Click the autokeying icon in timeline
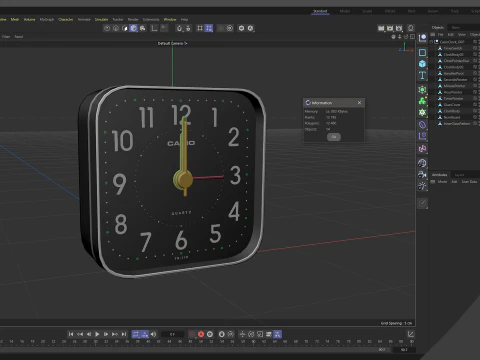Viewport: 480px width, 360px height. (x=210, y=334)
